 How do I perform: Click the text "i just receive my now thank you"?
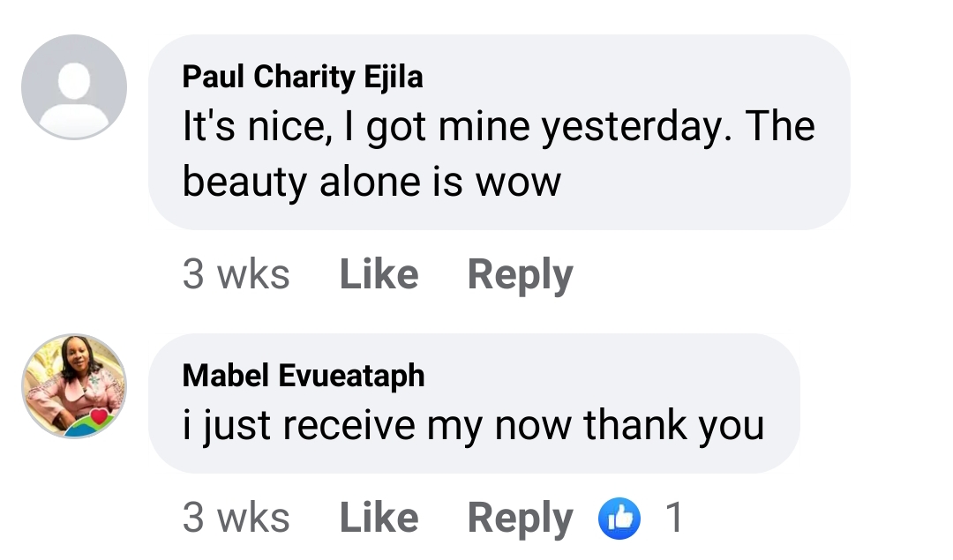[x=473, y=426]
